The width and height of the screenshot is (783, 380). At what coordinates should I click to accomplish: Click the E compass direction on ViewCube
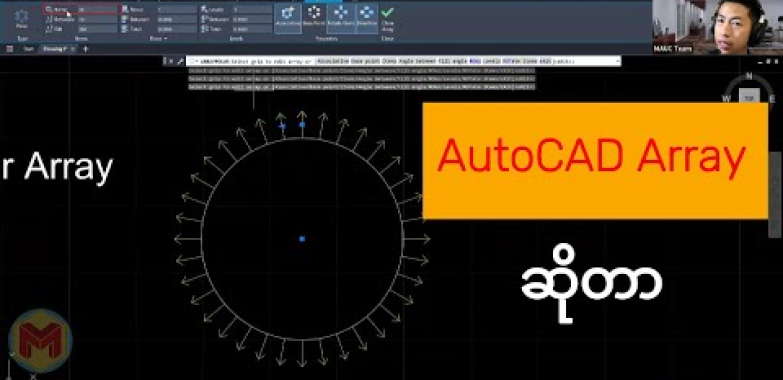click(x=772, y=98)
